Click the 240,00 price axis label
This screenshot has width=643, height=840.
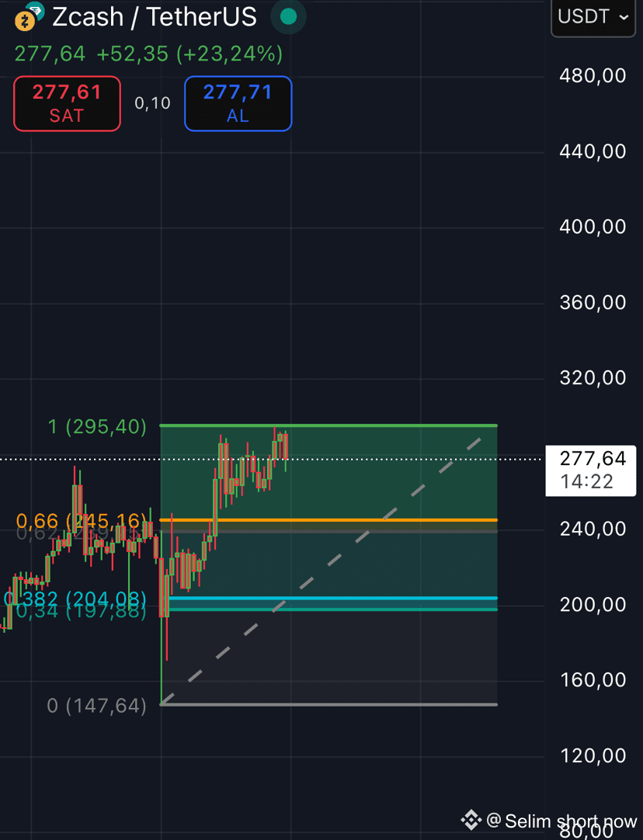593,529
